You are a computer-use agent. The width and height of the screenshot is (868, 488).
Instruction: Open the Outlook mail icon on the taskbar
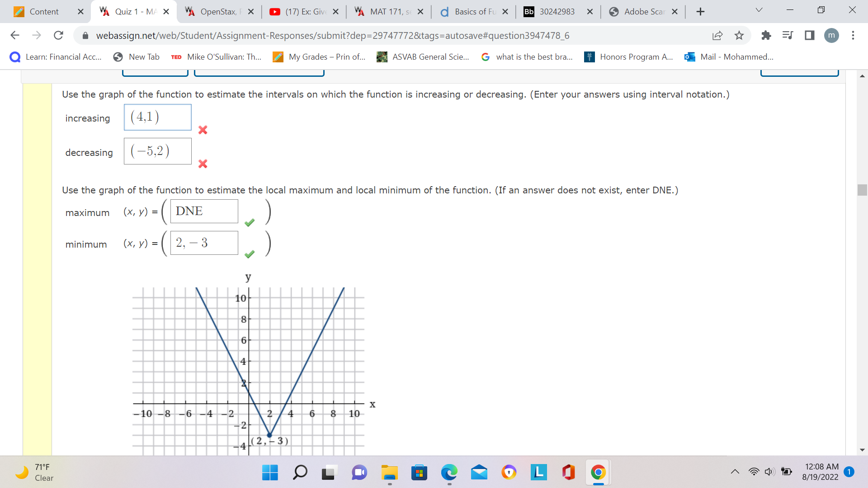(x=480, y=473)
